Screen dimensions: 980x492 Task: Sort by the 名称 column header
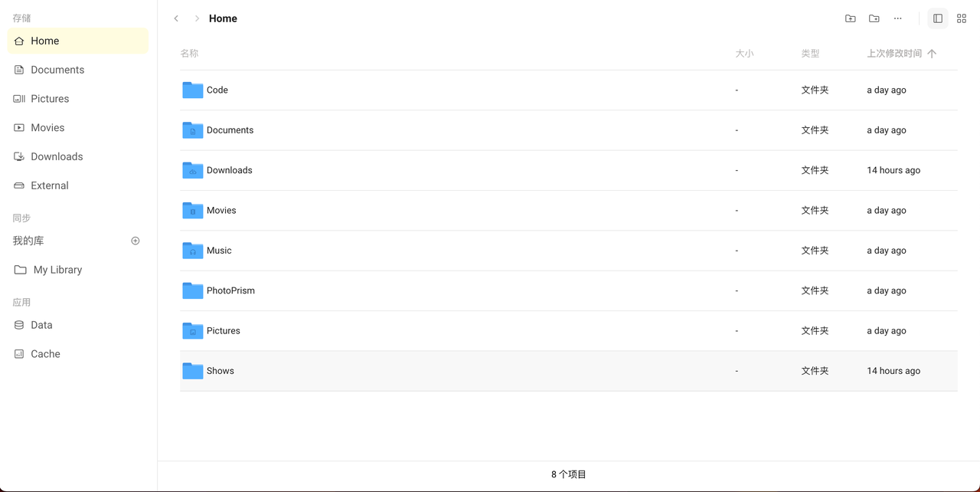pos(189,54)
